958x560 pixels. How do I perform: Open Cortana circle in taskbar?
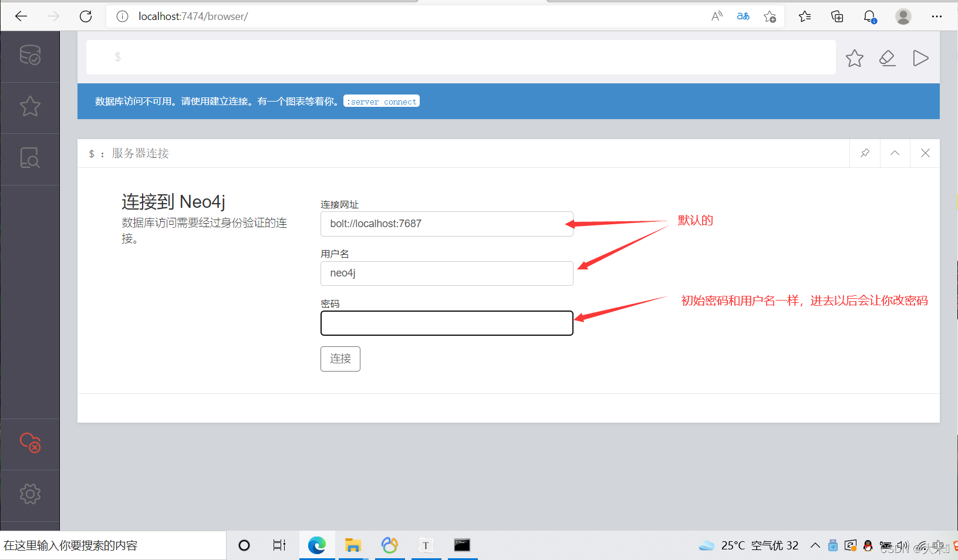click(244, 545)
